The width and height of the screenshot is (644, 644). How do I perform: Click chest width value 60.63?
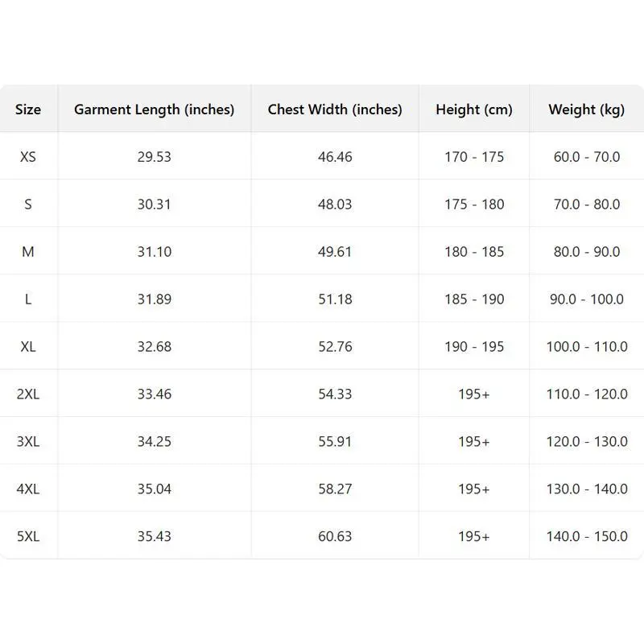(x=335, y=536)
